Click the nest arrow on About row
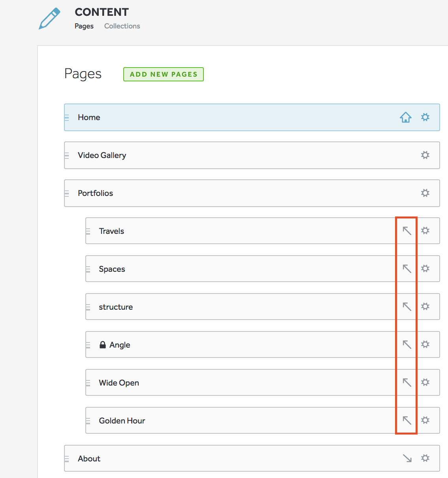 (407, 458)
